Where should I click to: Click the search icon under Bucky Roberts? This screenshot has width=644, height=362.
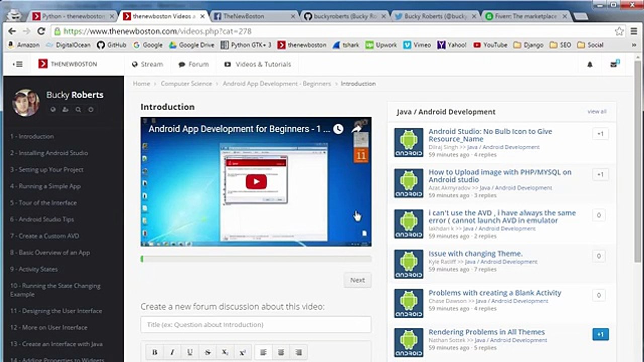coord(78,109)
